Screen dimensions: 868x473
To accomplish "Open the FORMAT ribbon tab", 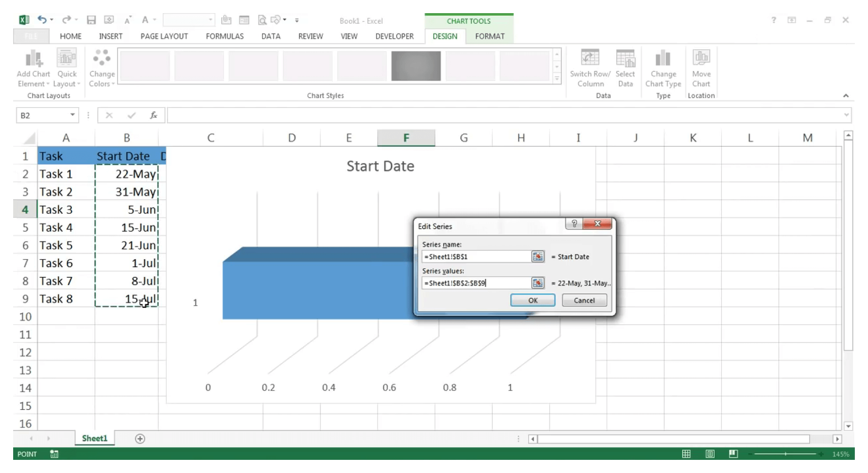I will (x=490, y=36).
